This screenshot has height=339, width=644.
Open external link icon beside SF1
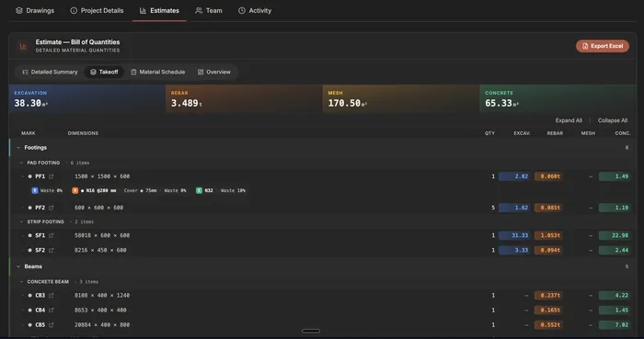tap(52, 236)
